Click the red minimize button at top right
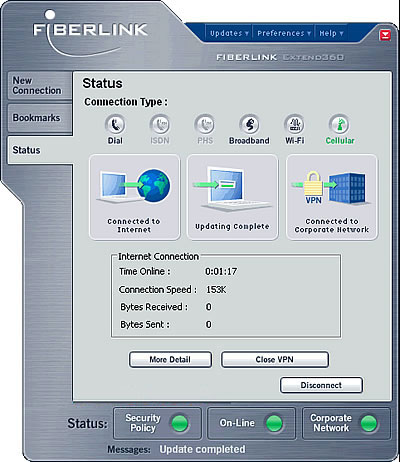Screen dimensions: 400x462 tap(385, 35)
